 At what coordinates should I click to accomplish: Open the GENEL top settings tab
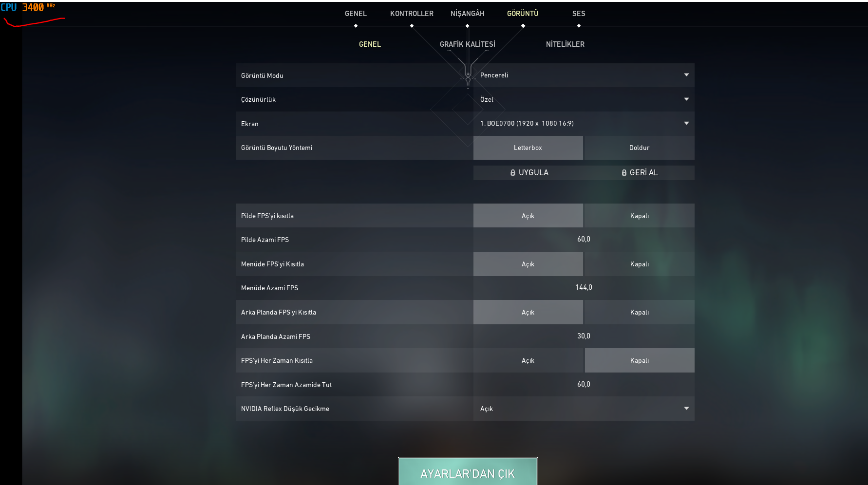[x=356, y=14]
